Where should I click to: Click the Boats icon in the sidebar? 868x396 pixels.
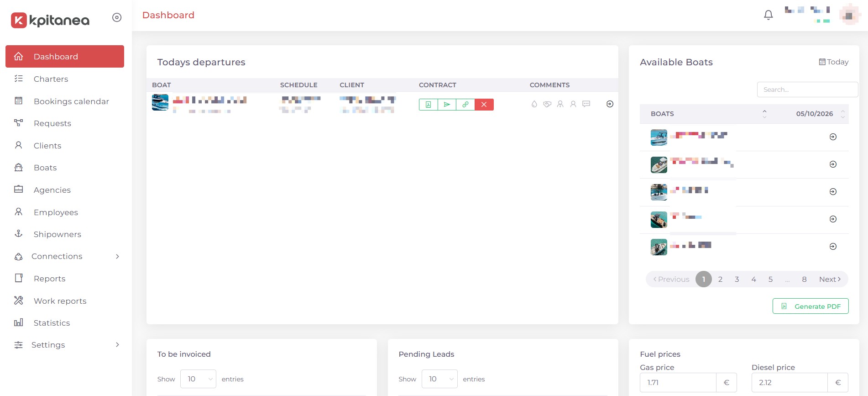tap(19, 168)
